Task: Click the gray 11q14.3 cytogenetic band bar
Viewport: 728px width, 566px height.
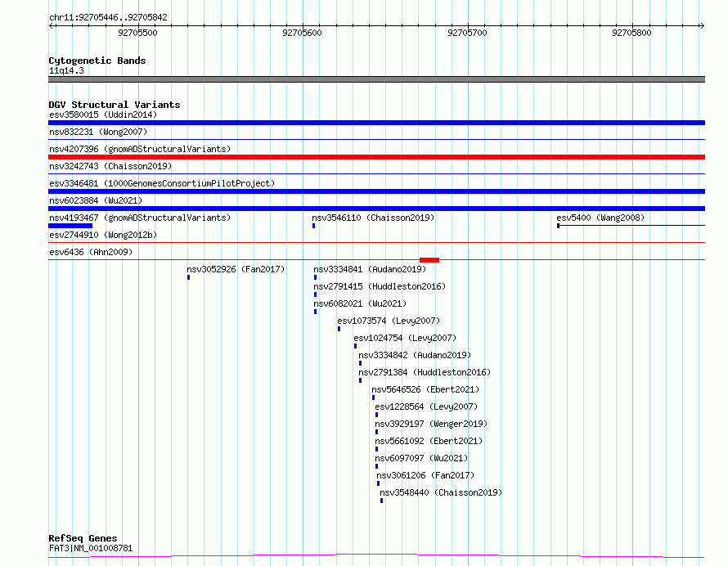Action: (376, 79)
